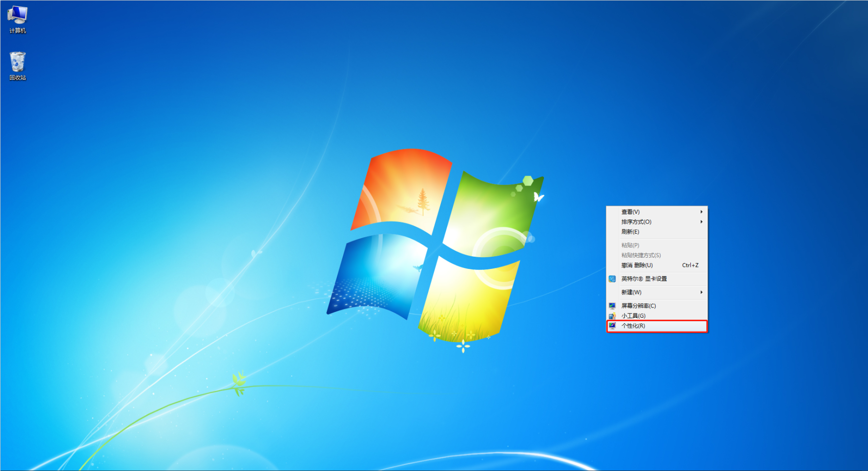Open 个性化(R) highlighted menu text
The width and height of the screenshot is (868, 471).
633,326
